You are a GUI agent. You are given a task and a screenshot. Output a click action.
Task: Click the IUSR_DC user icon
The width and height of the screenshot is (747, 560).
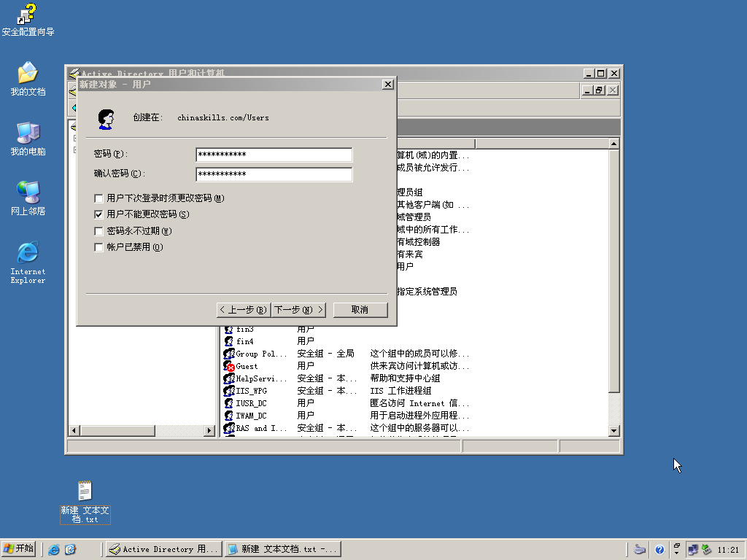click(x=228, y=403)
